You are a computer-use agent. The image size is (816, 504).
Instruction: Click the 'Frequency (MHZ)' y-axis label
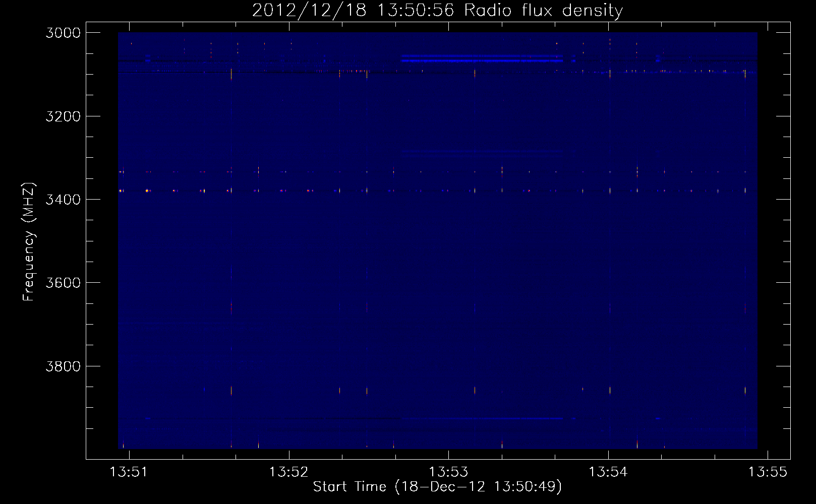coord(29,242)
